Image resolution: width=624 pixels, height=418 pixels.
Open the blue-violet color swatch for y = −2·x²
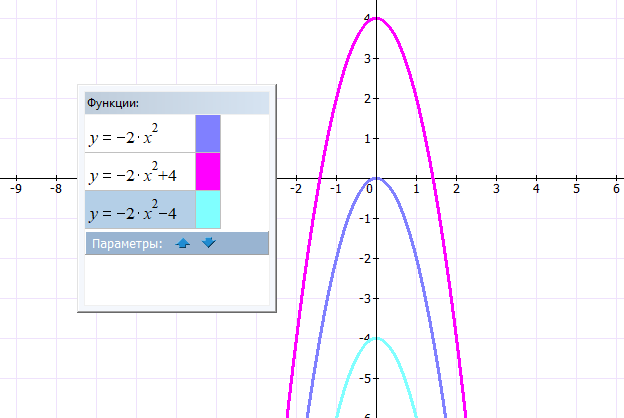(x=207, y=134)
